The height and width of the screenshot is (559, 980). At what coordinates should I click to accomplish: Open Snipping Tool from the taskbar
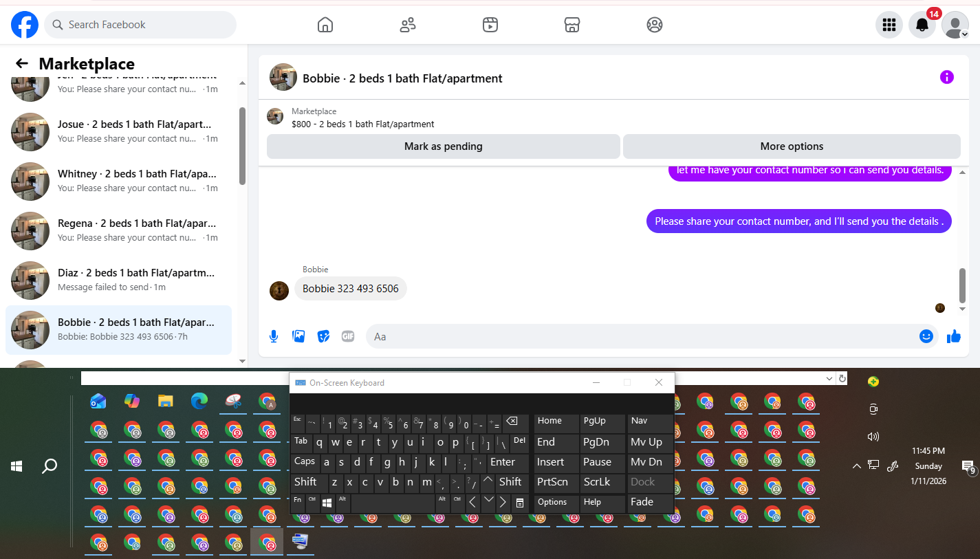pos(233,402)
